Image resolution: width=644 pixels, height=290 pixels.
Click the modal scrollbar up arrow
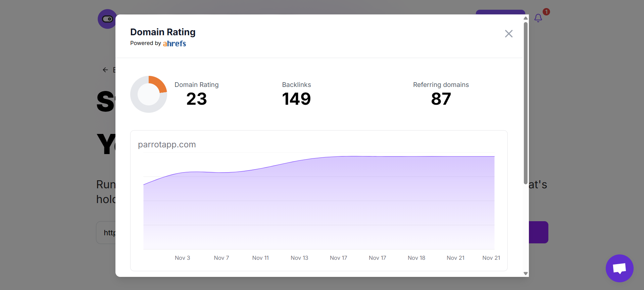pyautogui.click(x=526, y=18)
